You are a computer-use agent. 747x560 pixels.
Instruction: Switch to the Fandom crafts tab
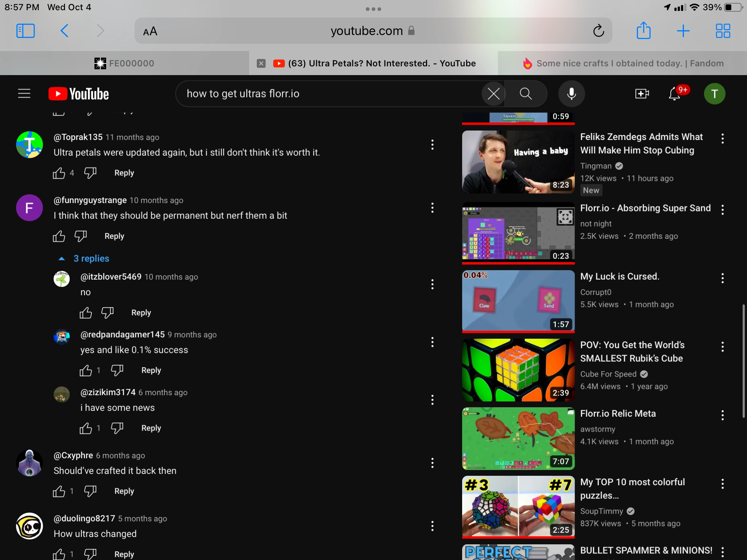622,63
